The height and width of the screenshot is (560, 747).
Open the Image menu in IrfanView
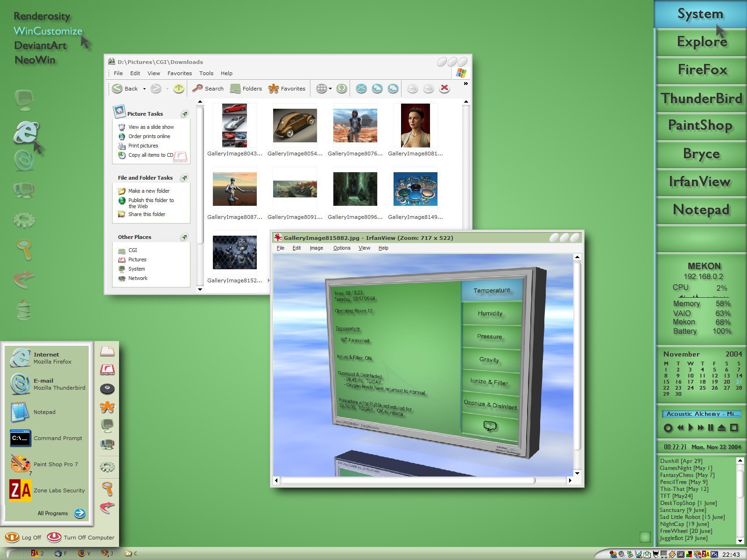click(x=317, y=248)
